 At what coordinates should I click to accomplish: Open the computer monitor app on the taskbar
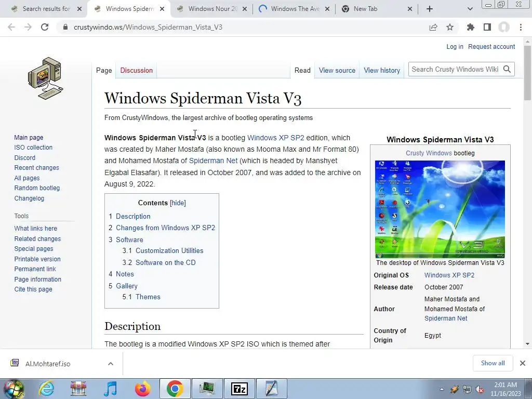click(207, 389)
